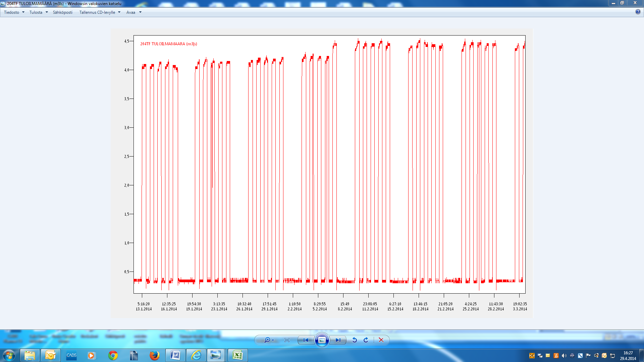Click chart legend 204TF TULOILMAMAARA (m3|s)
The image size is (644, 362).
tap(169, 44)
